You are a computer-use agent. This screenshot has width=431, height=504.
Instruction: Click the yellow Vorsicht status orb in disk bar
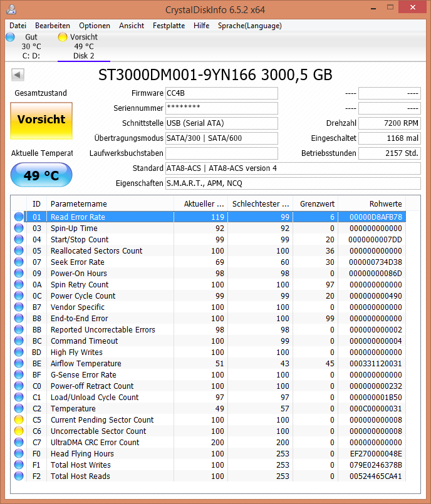(63, 37)
